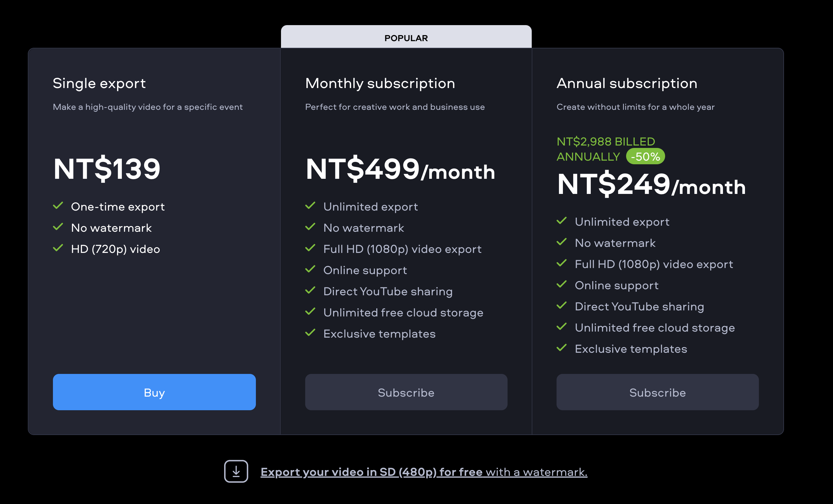Screen dimensions: 833x504
Task: Click checkmark beside Monthly Direct YouTube sharing
Action: pos(310,290)
